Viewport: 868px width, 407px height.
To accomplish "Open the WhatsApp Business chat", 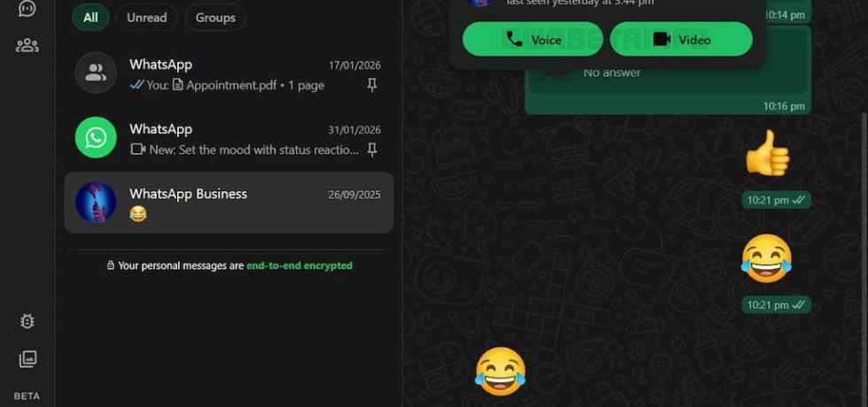I will click(229, 203).
